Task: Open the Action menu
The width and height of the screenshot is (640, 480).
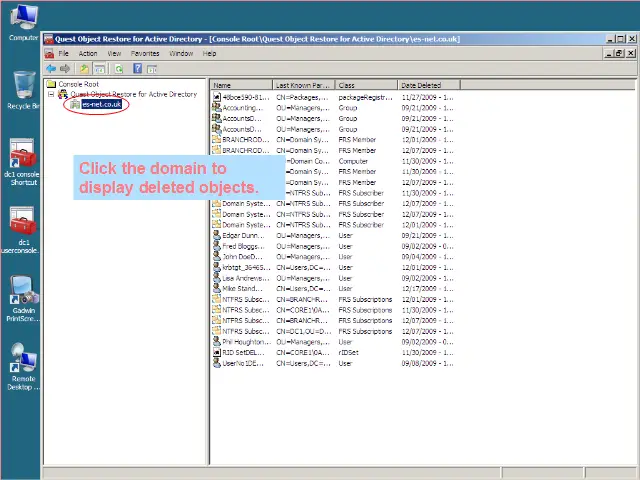Action: [x=88, y=53]
